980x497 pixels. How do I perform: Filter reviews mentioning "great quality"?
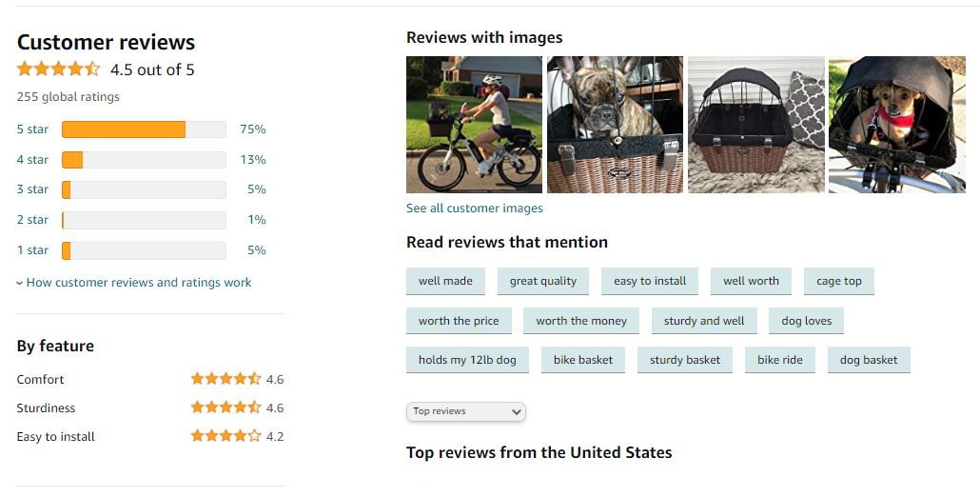[543, 281]
